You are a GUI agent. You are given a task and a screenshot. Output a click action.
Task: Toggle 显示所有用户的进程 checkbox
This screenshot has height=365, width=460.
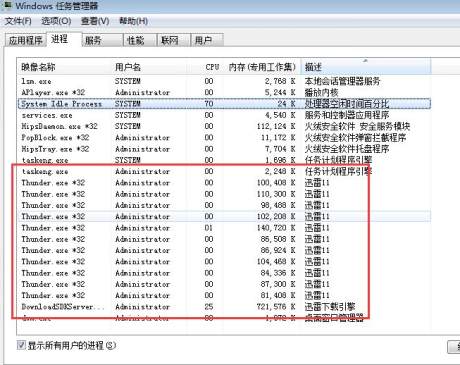pyautogui.click(x=21, y=345)
